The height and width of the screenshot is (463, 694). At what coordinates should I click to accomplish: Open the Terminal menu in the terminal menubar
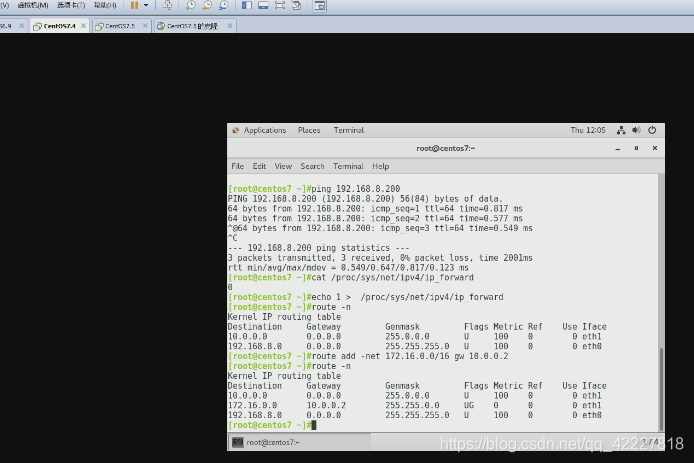pos(348,166)
